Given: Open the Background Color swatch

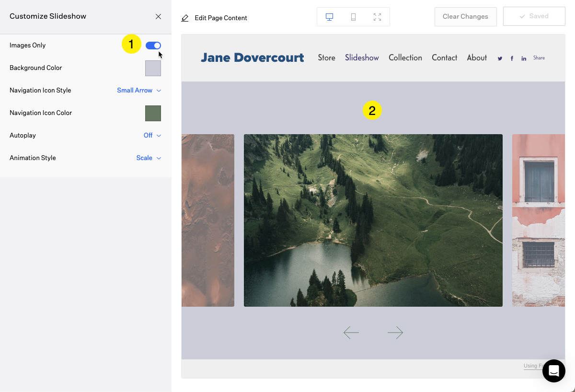Looking at the screenshot, I should pos(153,68).
